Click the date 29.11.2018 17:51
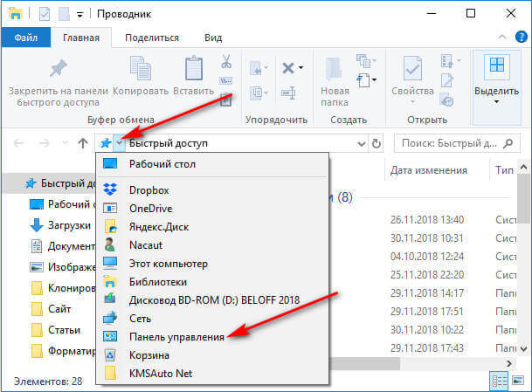This screenshot has height=392, width=532. coord(427,312)
